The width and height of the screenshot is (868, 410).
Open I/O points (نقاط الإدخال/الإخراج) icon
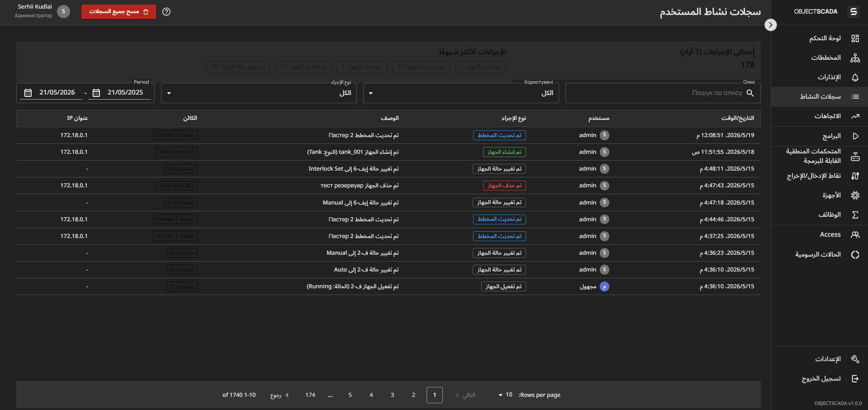tap(855, 176)
